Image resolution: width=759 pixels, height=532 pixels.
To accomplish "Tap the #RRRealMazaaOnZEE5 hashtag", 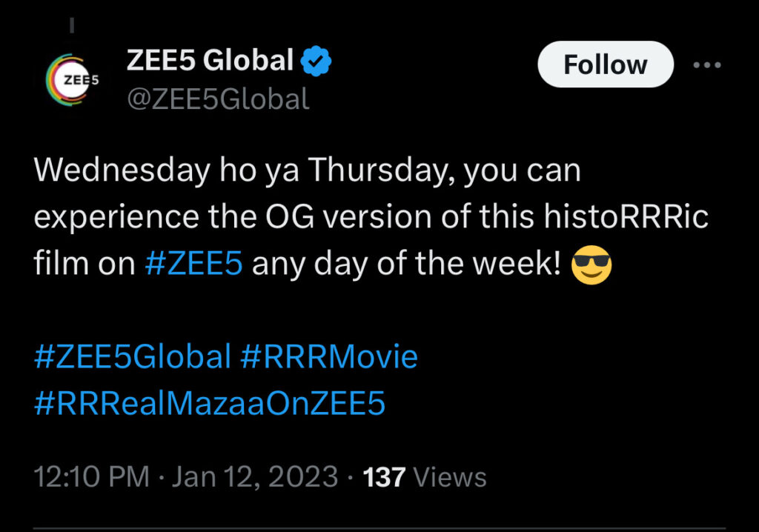I will (x=210, y=405).
